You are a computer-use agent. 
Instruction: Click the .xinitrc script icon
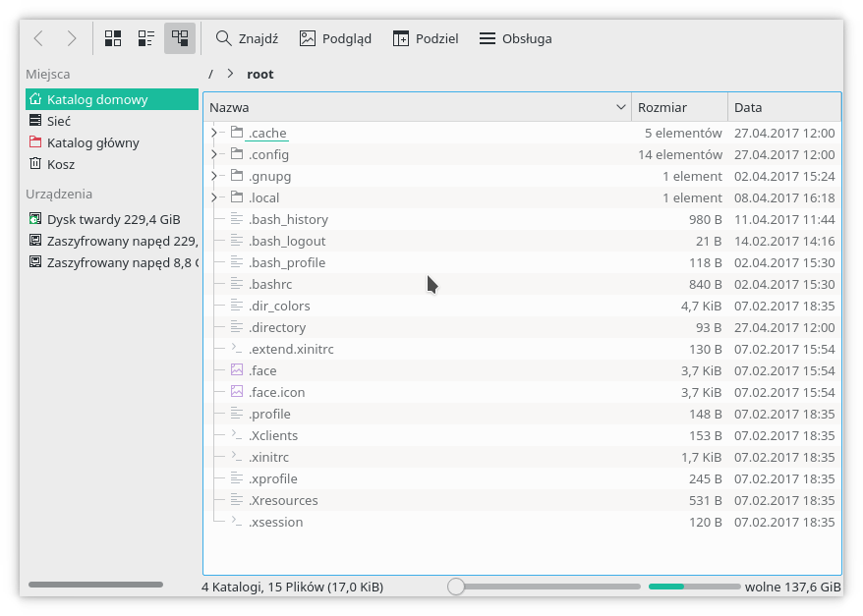[x=237, y=457]
